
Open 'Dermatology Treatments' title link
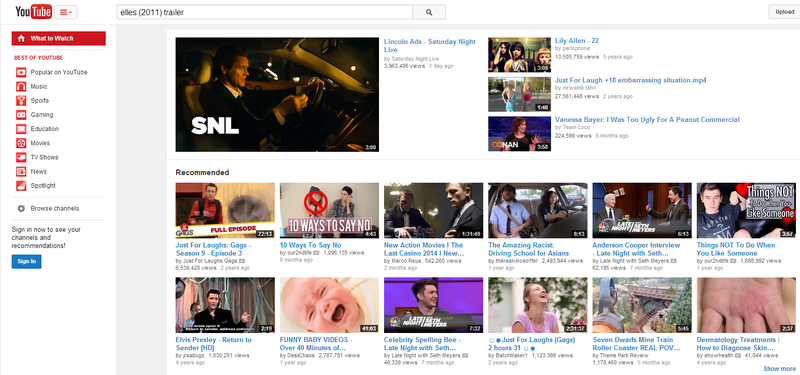pos(738,343)
